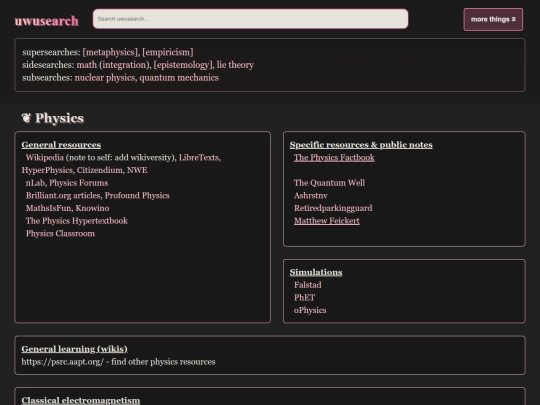Click the General resources heading
This screenshot has height=405, width=540.
[61, 145]
